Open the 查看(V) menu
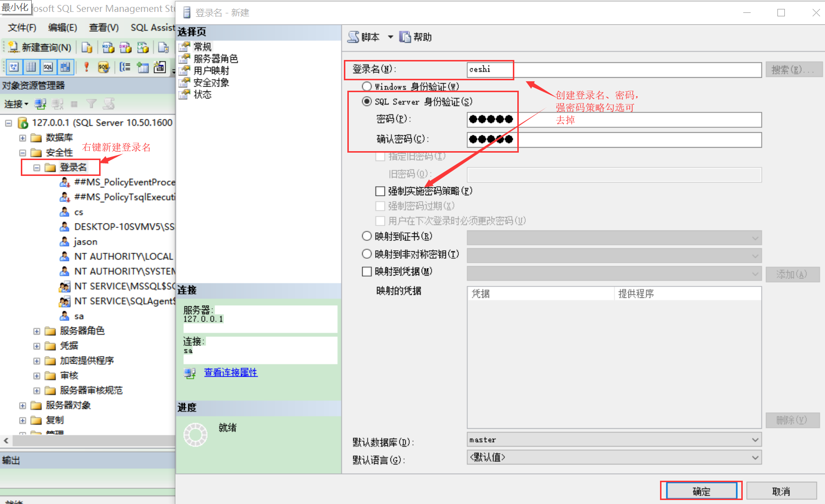825x504 pixels. point(103,28)
